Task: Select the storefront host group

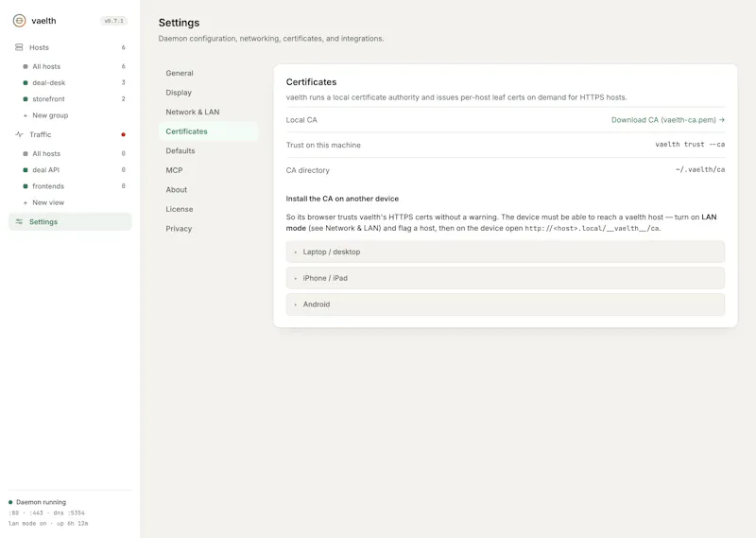Action: coord(70,99)
